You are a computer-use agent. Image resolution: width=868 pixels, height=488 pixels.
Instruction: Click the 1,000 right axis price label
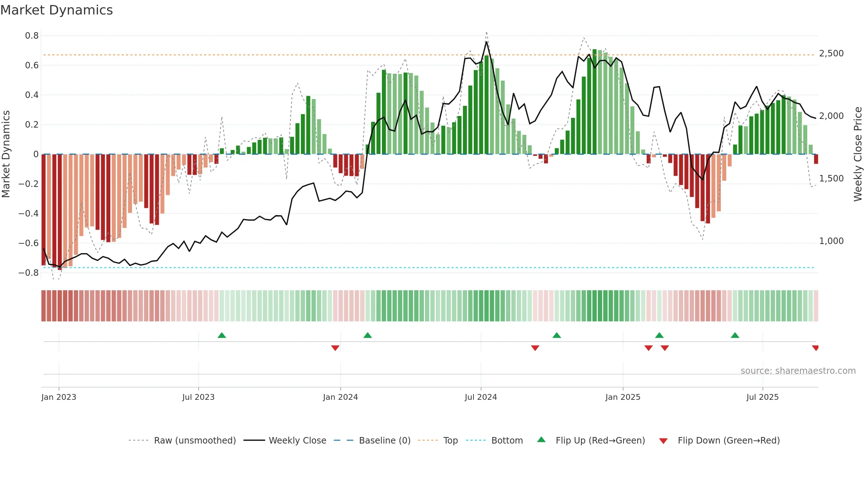pyautogui.click(x=831, y=241)
